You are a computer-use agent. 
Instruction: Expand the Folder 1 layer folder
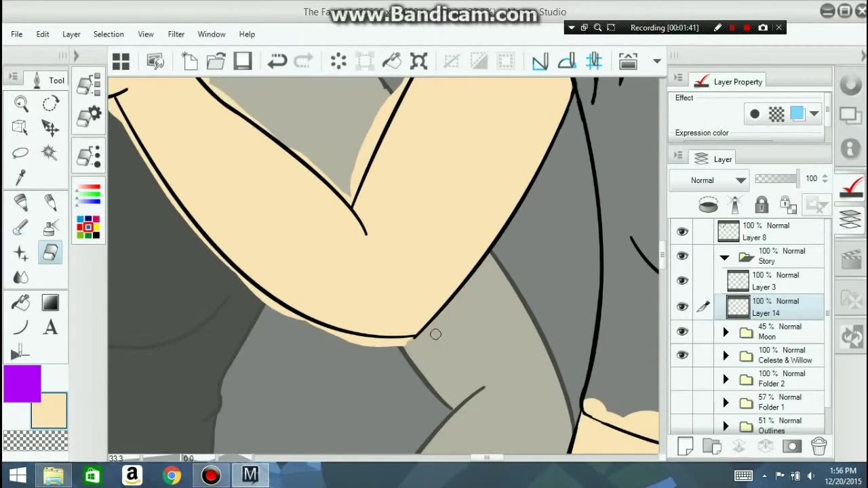click(x=726, y=403)
